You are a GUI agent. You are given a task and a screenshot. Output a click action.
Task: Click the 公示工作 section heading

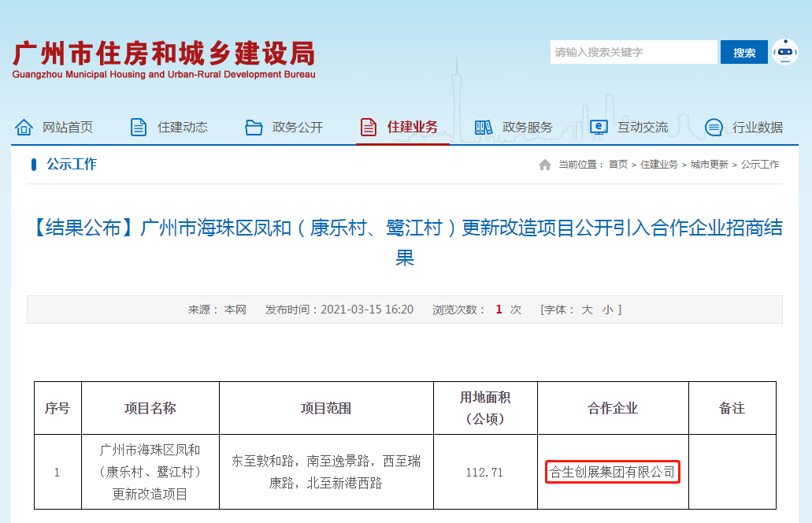tap(72, 164)
